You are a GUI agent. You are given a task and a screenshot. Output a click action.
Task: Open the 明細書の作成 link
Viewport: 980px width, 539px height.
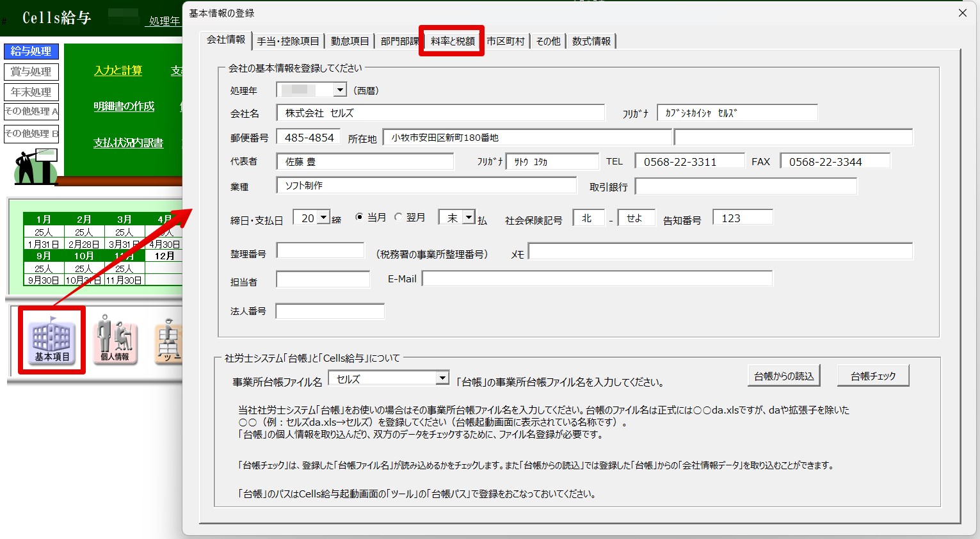pos(124,106)
